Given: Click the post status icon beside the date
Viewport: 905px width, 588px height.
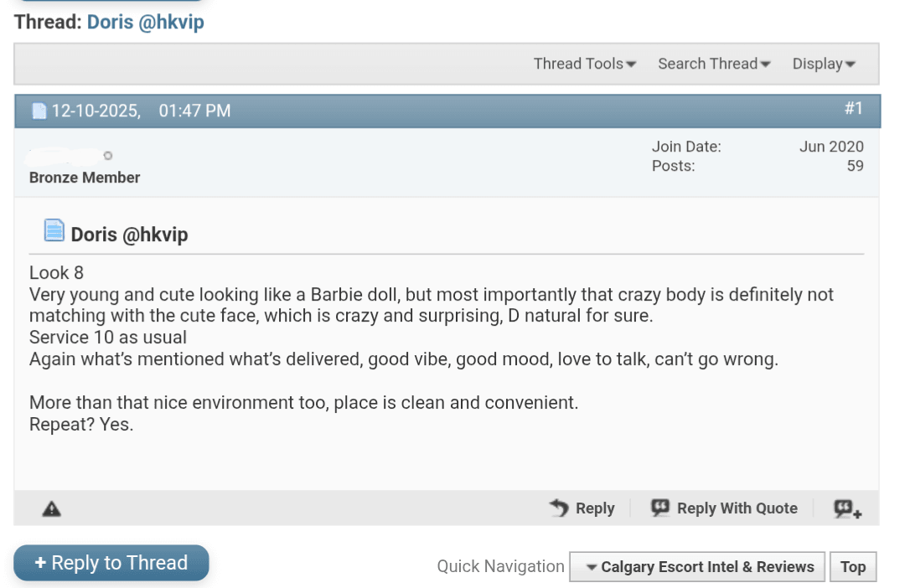Looking at the screenshot, I should tap(39, 111).
